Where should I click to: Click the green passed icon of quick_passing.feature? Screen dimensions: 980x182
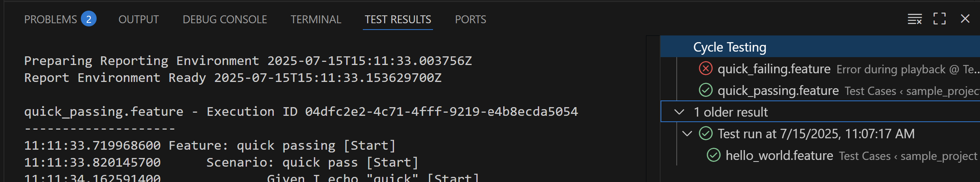[706, 90]
